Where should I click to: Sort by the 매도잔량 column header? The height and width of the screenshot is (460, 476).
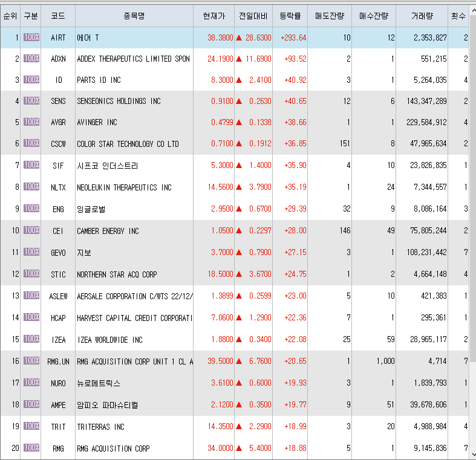(330, 16)
